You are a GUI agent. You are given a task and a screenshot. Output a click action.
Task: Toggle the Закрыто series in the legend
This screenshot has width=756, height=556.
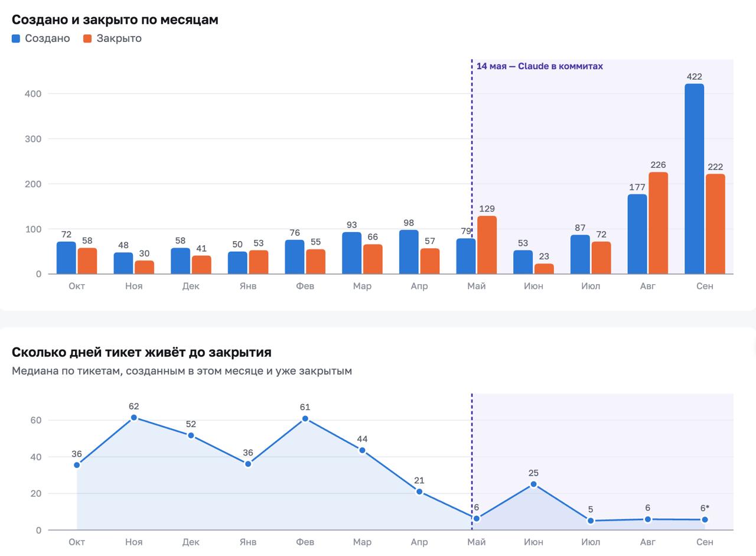click(x=112, y=38)
